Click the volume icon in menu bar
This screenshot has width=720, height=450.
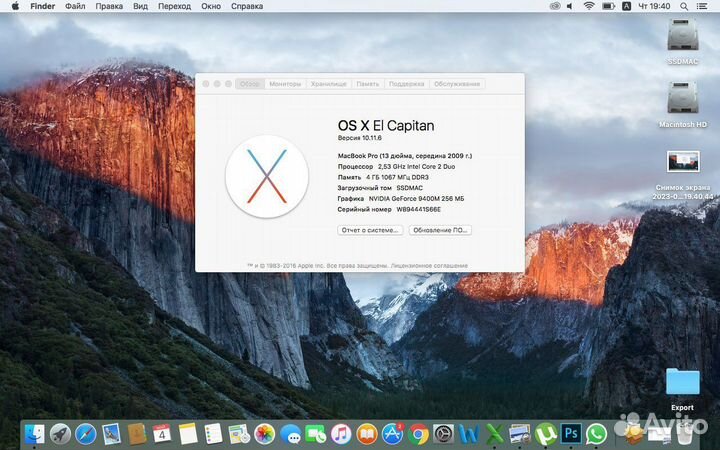pyautogui.click(x=570, y=6)
